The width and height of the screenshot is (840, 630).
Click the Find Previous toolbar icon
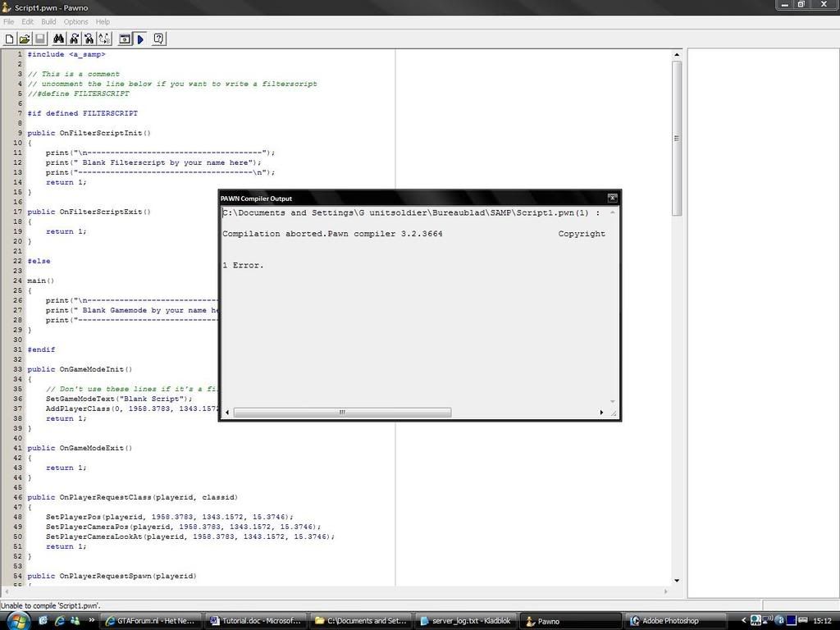[89, 39]
